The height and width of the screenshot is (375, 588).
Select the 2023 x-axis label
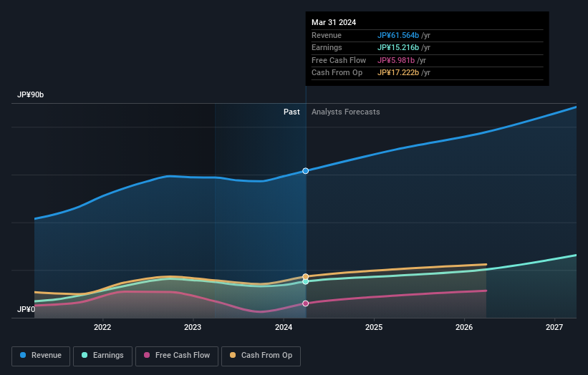pos(193,327)
